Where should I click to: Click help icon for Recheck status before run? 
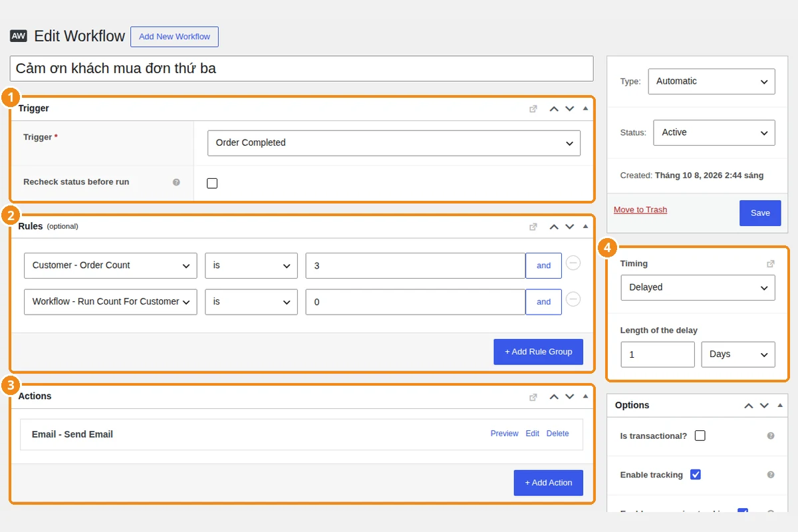point(176,182)
